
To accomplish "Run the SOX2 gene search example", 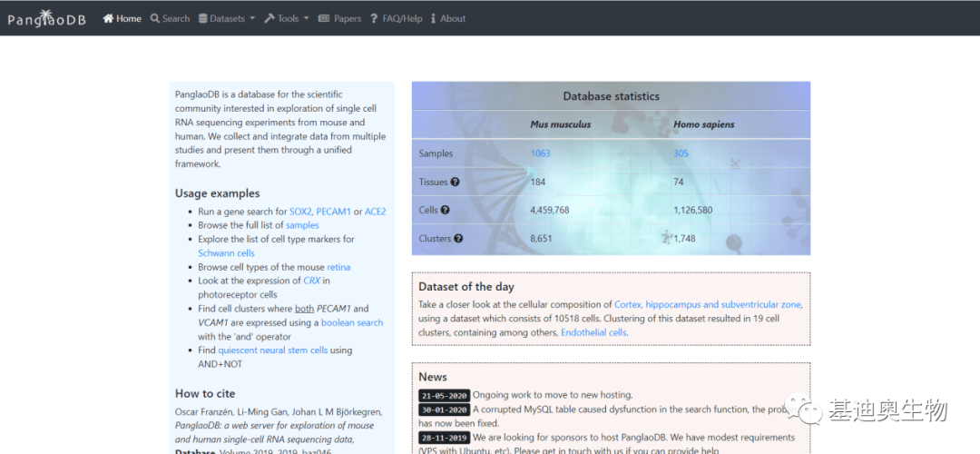I will click(x=299, y=212).
